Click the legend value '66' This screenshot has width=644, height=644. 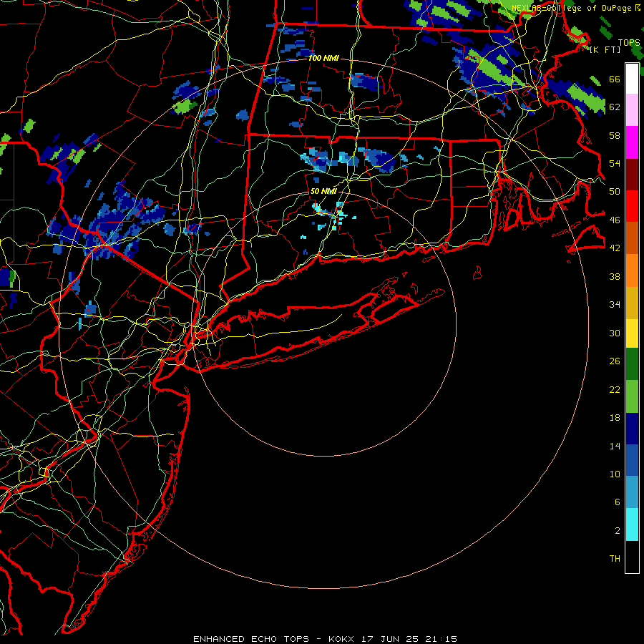tap(615, 79)
